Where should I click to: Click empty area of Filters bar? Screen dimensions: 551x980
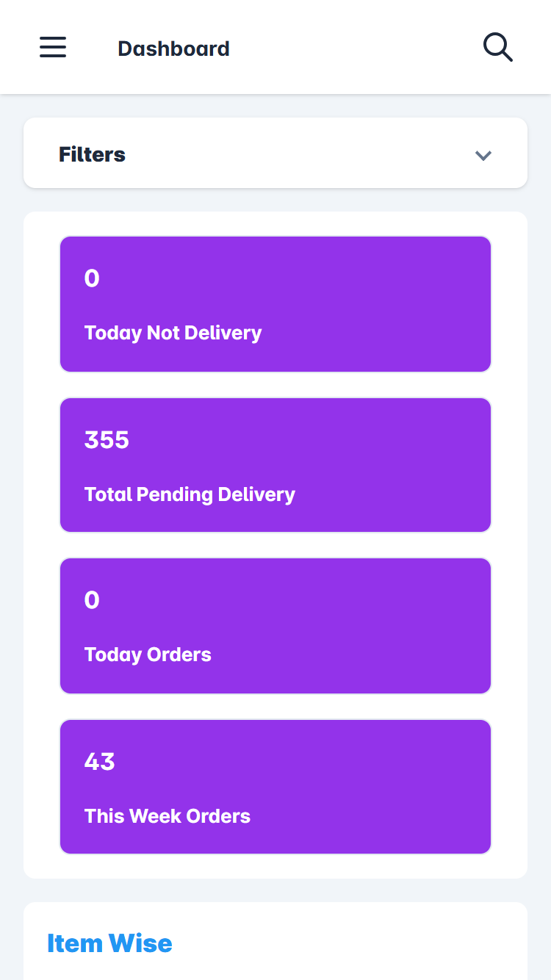[x=294, y=154]
